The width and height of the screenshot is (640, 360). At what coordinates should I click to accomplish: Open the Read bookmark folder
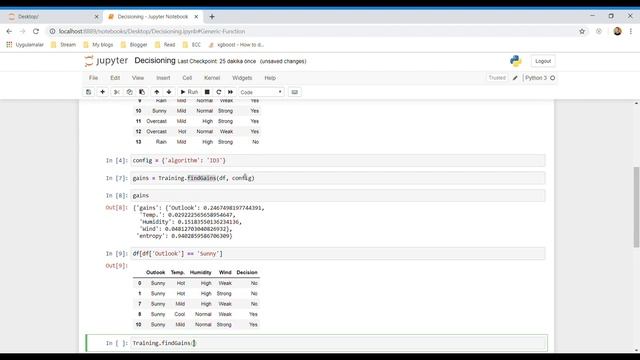coord(165,45)
